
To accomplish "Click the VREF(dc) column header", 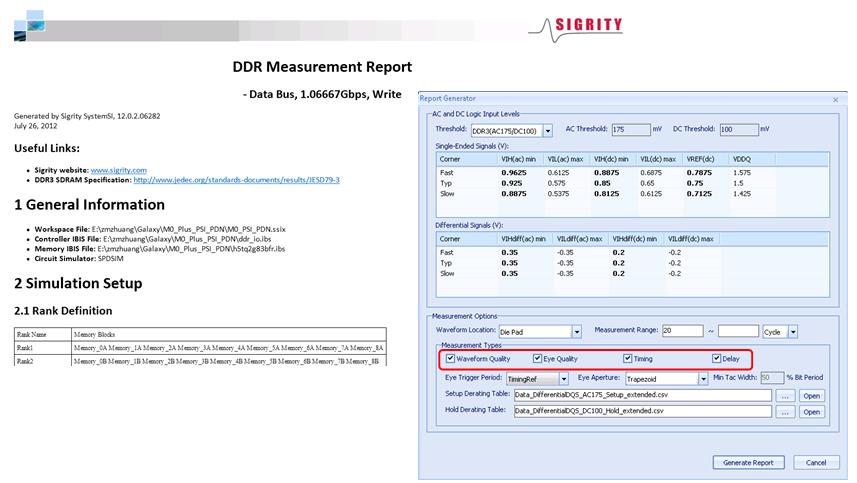I will (x=705, y=159).
